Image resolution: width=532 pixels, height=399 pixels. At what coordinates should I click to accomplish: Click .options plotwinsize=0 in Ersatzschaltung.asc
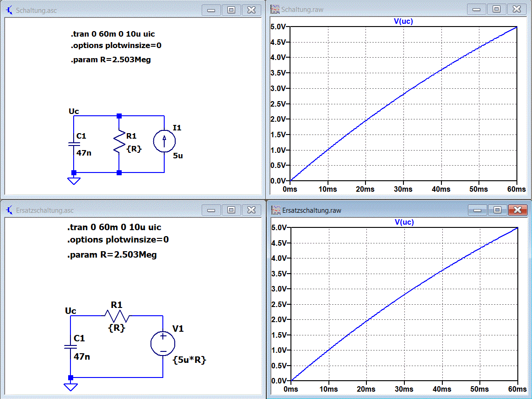click(x=118, y=239)
